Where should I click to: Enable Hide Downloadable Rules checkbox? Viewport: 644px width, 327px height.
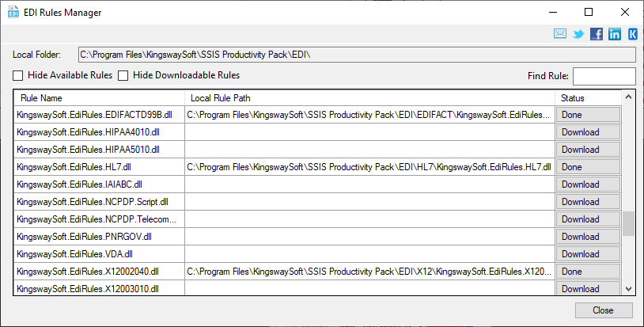(x=123, y=75)
